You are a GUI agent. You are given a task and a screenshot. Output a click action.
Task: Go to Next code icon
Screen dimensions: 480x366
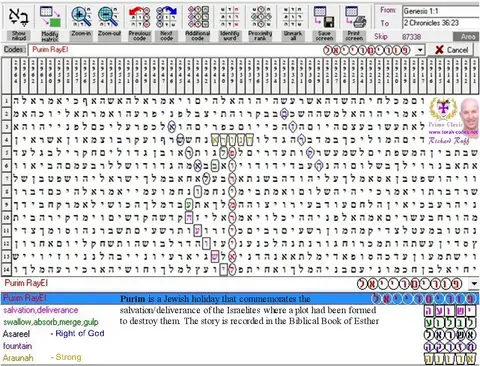(166, 17)
